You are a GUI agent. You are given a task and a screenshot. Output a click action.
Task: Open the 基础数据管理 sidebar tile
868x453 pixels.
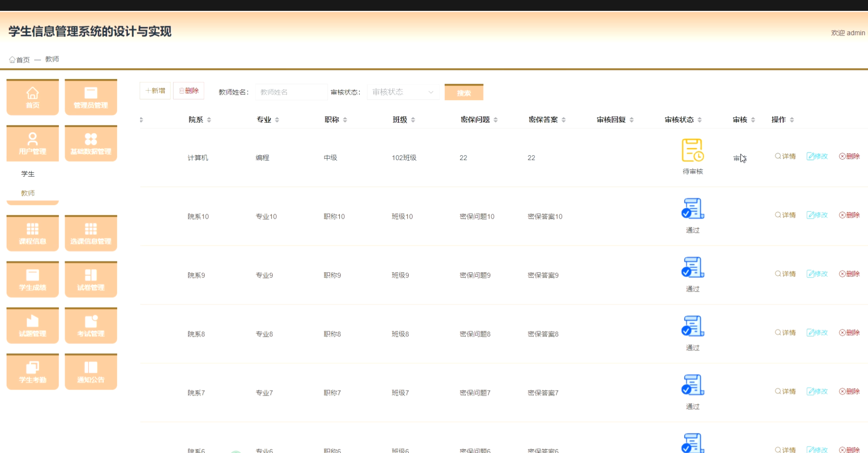pyautogui.click(x=91, y=144)
